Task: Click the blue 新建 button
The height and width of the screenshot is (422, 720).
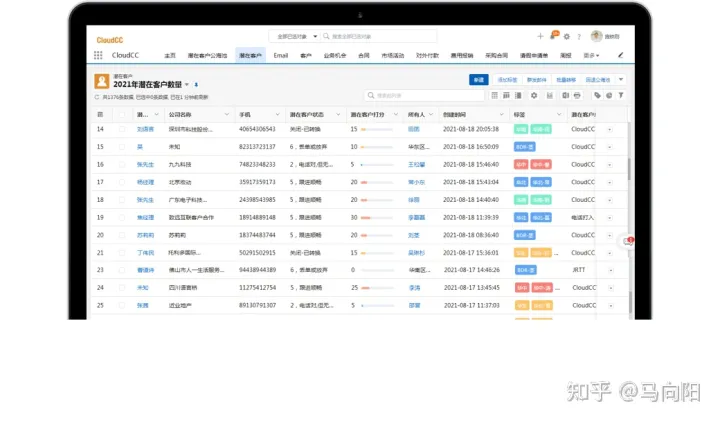Action: pos(479,79)
